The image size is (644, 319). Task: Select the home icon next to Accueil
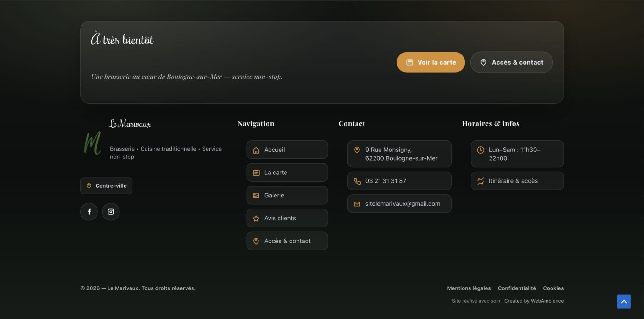coord(256,150)
